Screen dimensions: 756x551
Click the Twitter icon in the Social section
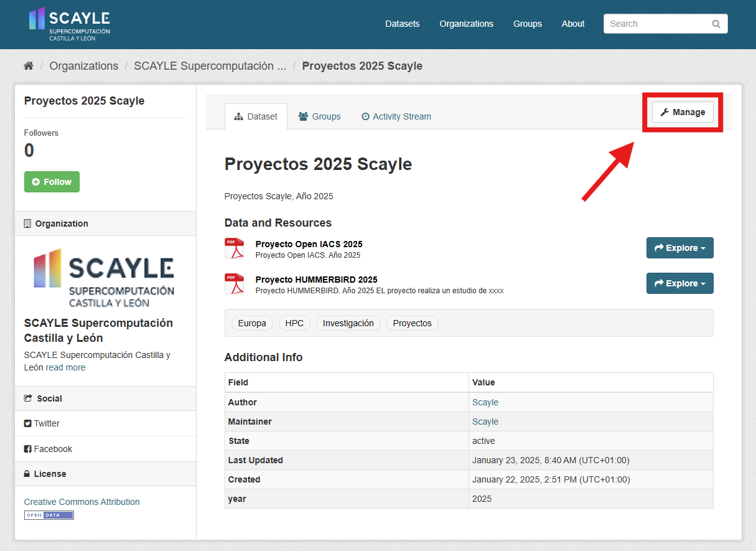click(28, 423)
